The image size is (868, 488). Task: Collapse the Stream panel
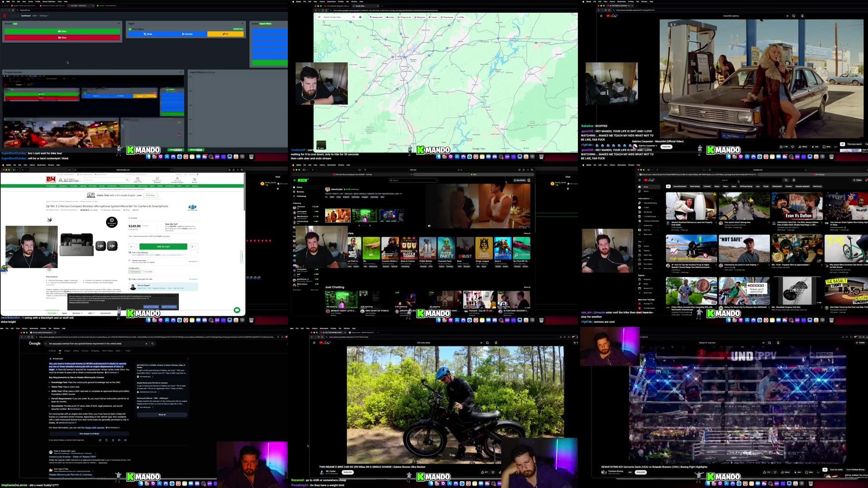118,24
